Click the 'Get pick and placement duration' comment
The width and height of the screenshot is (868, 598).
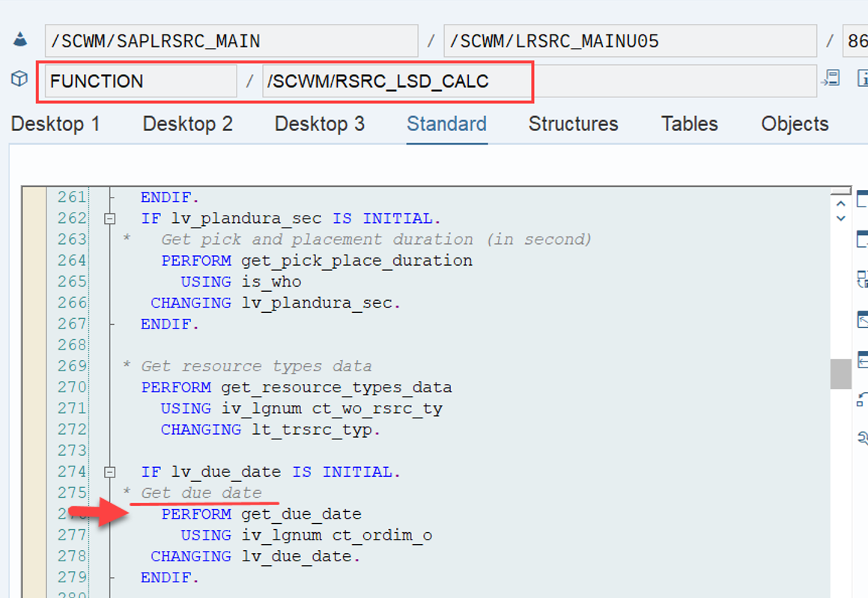(377, 239)
